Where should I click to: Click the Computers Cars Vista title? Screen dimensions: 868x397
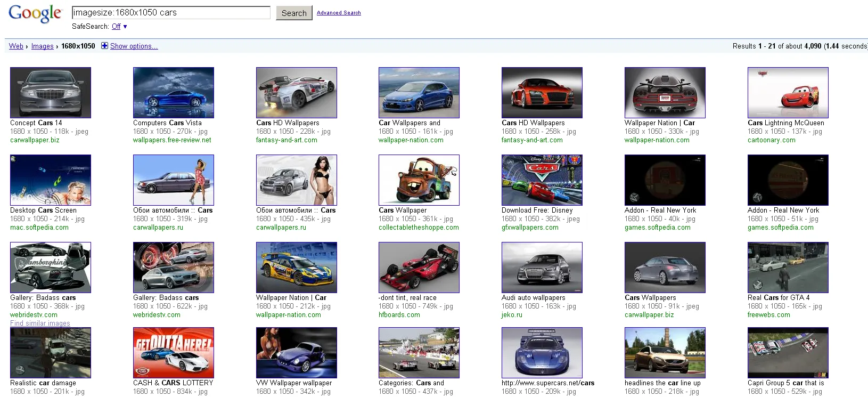point(167,123)
